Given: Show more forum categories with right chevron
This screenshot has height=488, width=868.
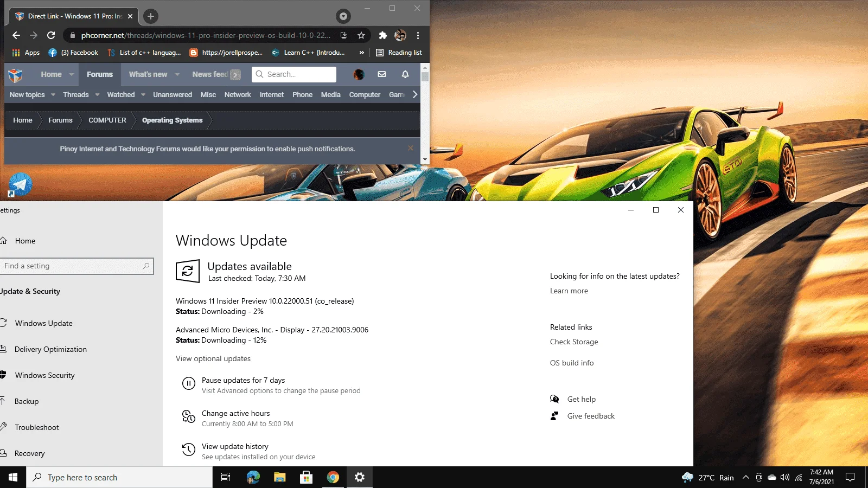Looking at the screenshot, I should point(415,94).
